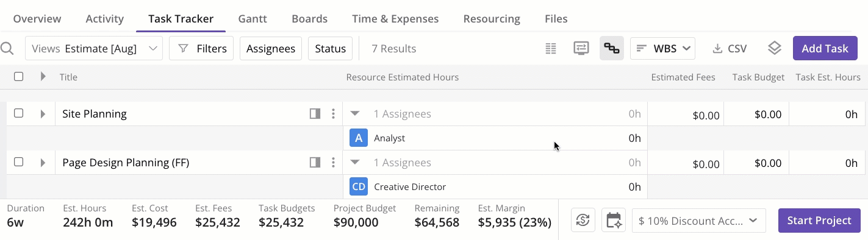Open the AI calendar scheduling icon
This screenshot has width=868, height=240.
614,221
